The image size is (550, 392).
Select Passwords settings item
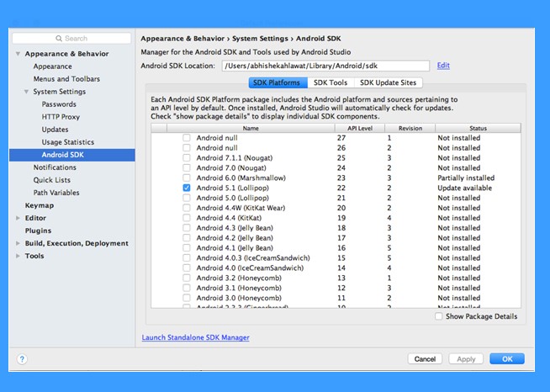(x=59, y=104)
